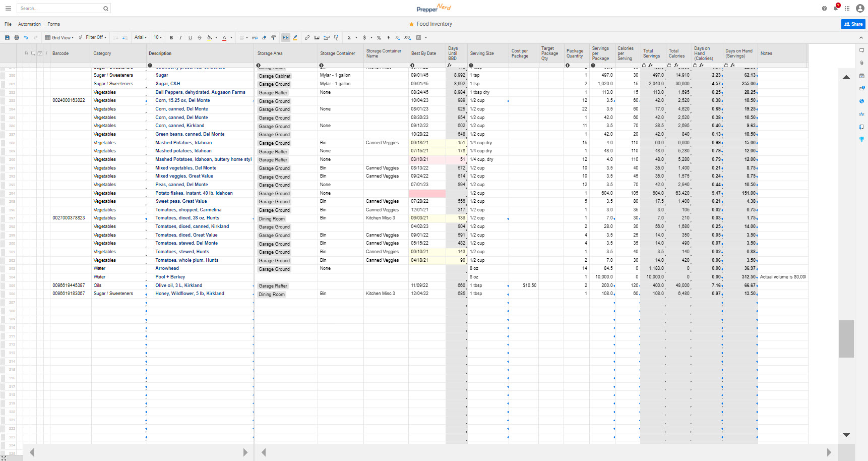Undo the last change

(26, 37)
